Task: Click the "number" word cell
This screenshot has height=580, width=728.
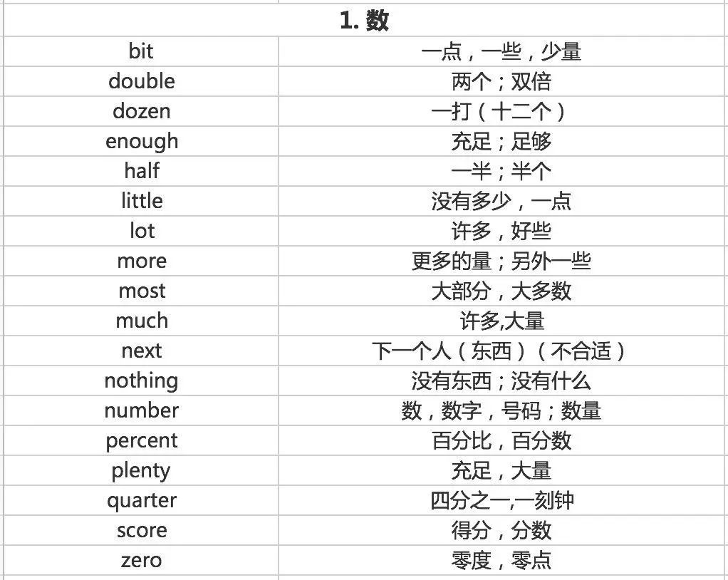Action: (141, 410)
